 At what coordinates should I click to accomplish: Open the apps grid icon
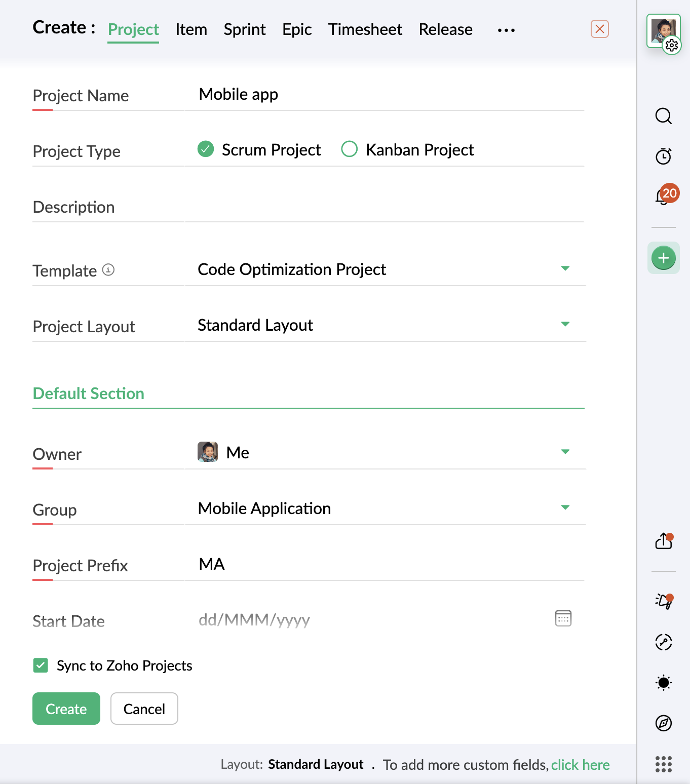pyautogui.click(x=663, y=764)
